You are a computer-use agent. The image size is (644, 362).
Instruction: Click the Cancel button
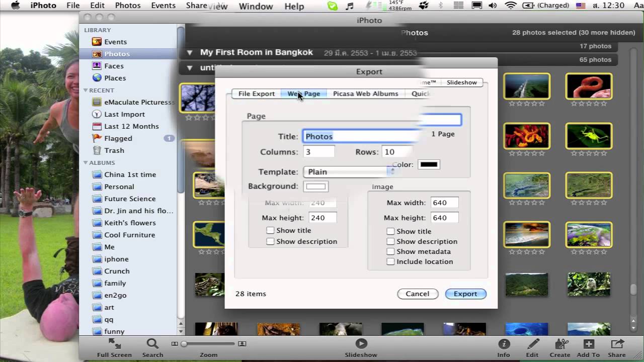(x=418, y=294)
